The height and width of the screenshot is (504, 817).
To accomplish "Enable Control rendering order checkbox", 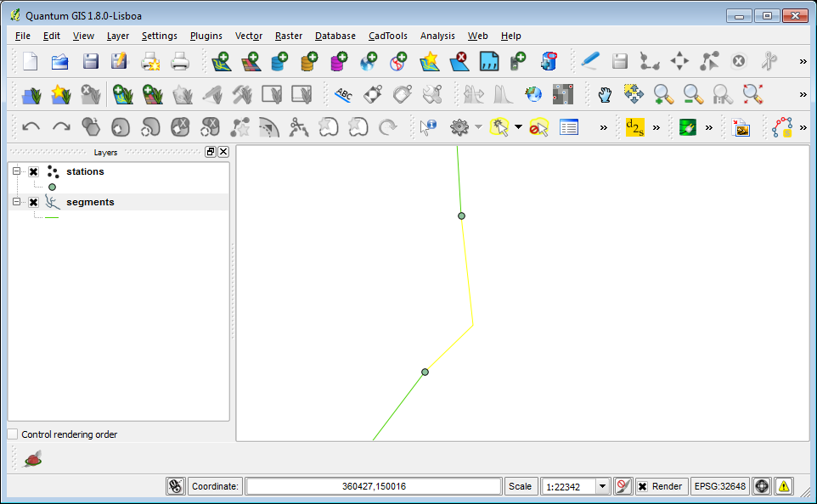I will tap(13, 434).
